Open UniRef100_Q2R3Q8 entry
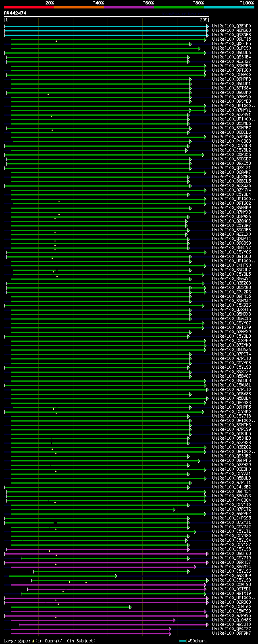258x644 pixels. tap(231, 602)
